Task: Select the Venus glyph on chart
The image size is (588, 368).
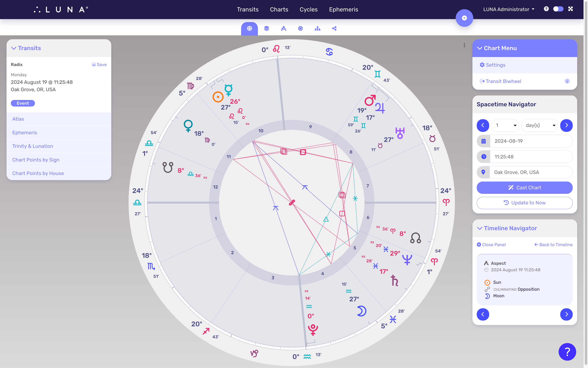Action: pos(188,126)
